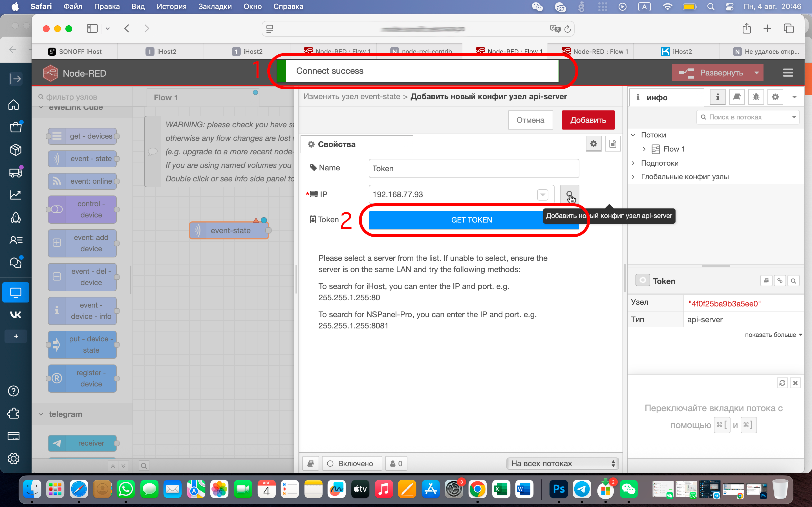Click the red Добавить button

point(588,120)
